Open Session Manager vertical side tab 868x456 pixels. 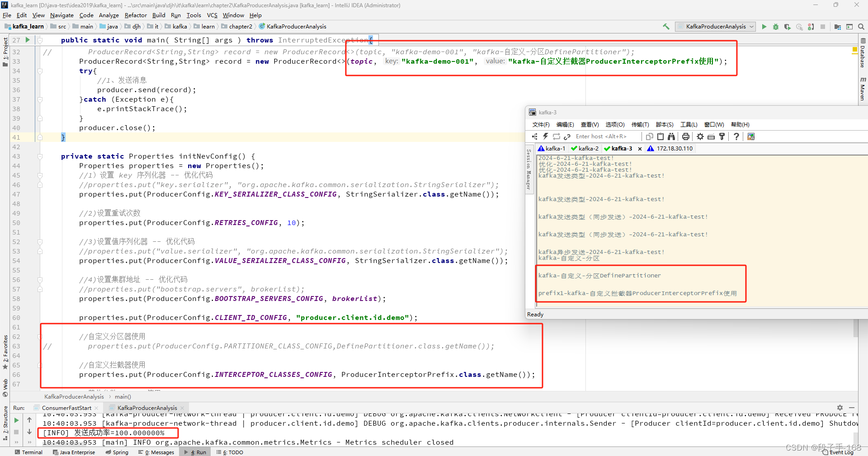click(528, 169)
